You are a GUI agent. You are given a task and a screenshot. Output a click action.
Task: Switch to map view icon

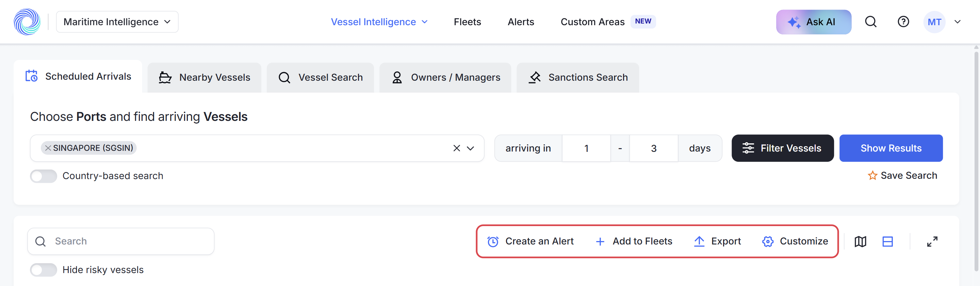pyautogui.click(x=860, y=241)
